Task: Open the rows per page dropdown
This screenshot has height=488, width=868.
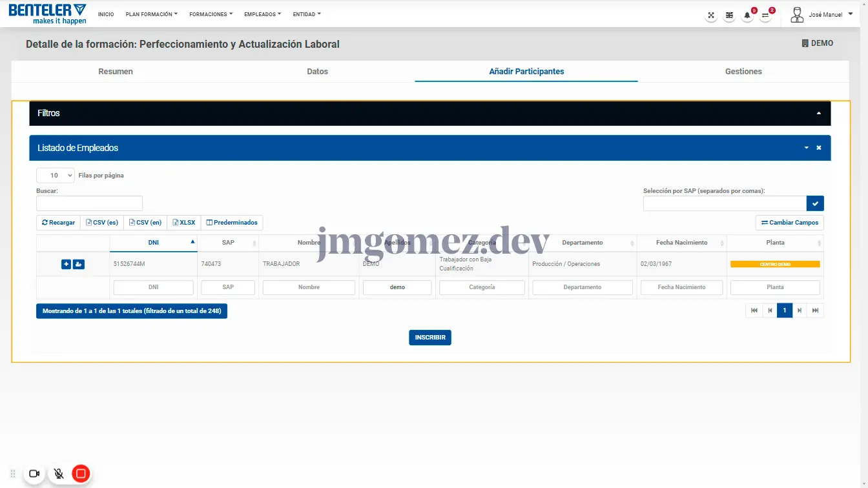Action: click(x=55, y=175)
